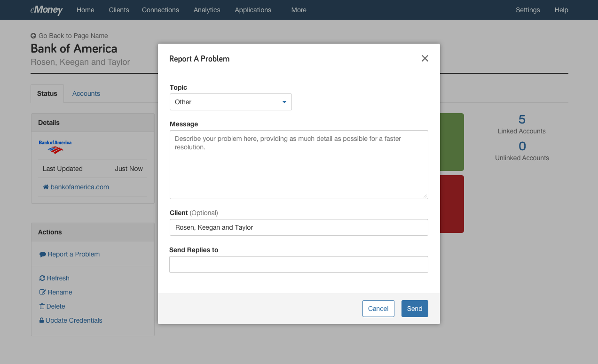Screen dimensions: 598x364
Task: Open the Topic dropdown showing Other
Action: (x=230, y=102)
